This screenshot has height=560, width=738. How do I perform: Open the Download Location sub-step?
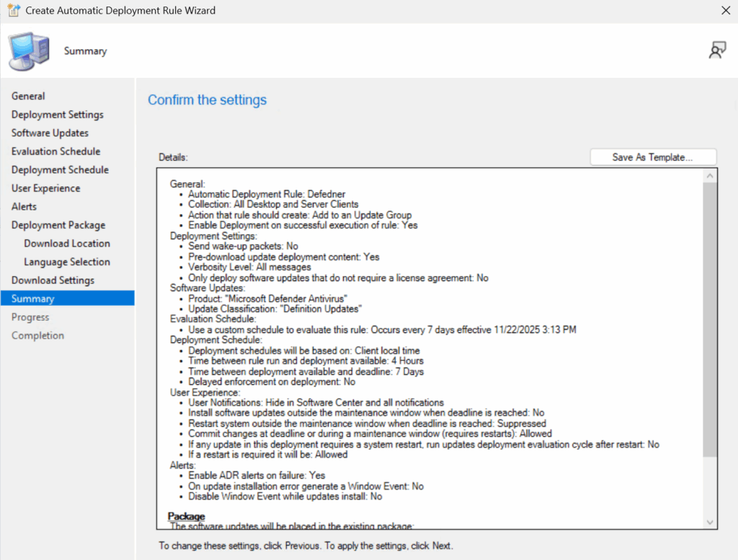point(67,244)
